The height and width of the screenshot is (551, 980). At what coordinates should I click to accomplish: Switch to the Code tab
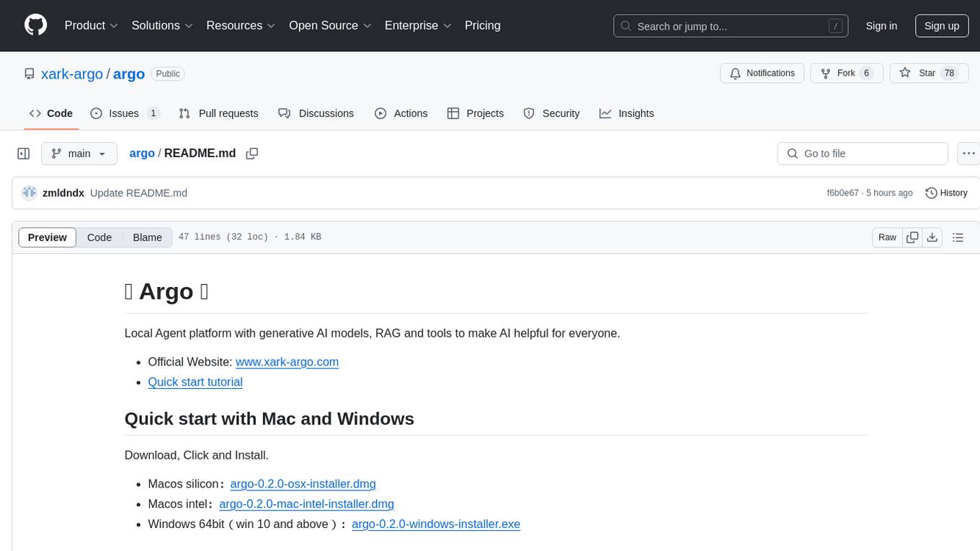tap(51, 113)
